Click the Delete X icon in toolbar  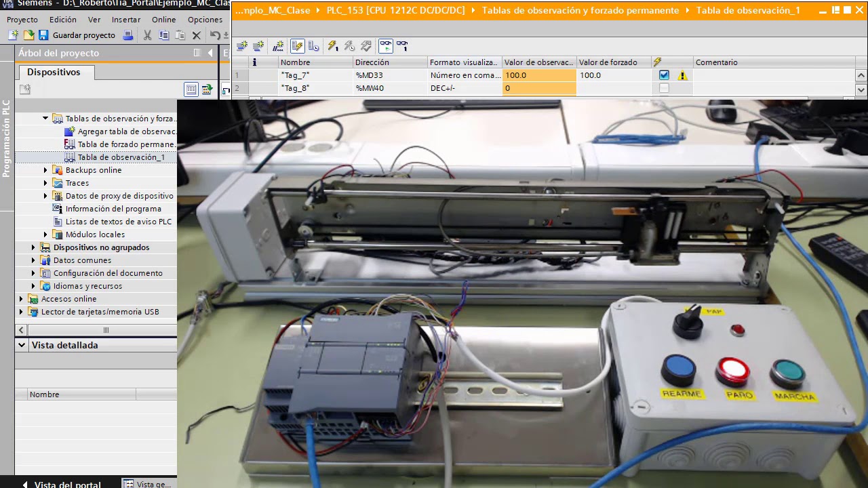(197, 35)
